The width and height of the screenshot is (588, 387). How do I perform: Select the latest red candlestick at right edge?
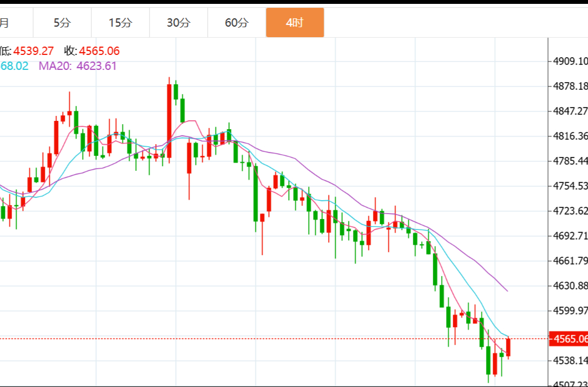point(508,347)
